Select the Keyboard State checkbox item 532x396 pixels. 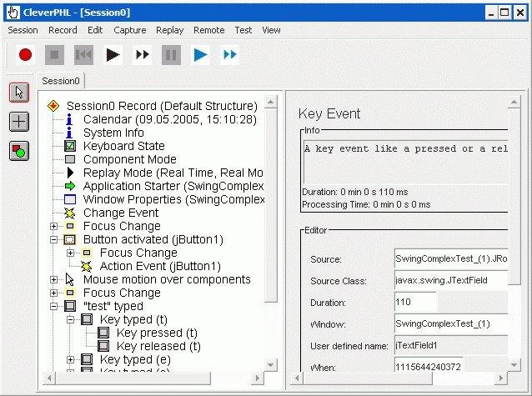[x=124, y=146]
